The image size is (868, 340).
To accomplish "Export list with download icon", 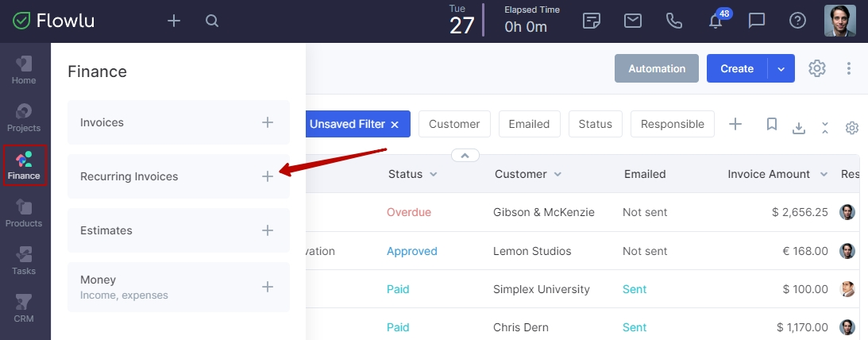I will (x=798, y=128).
